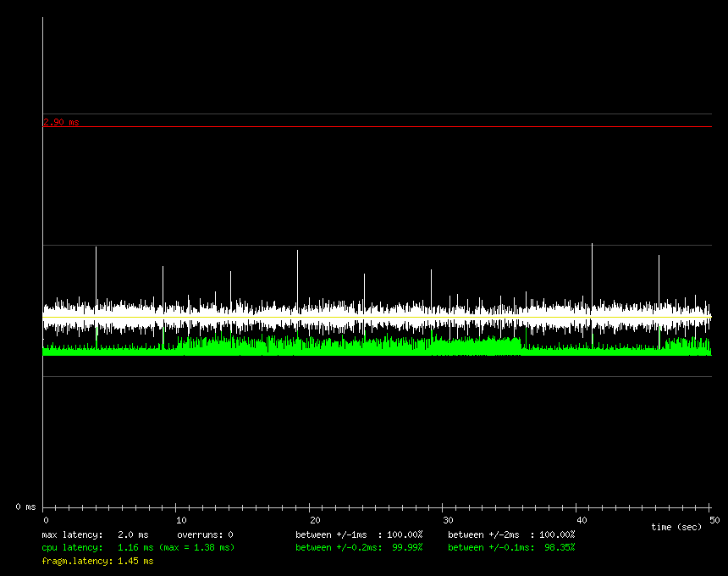The height and width of the screenshot is (576, 728).
Task: Click the 0 ms y-axis label
Action: point(25,507)
